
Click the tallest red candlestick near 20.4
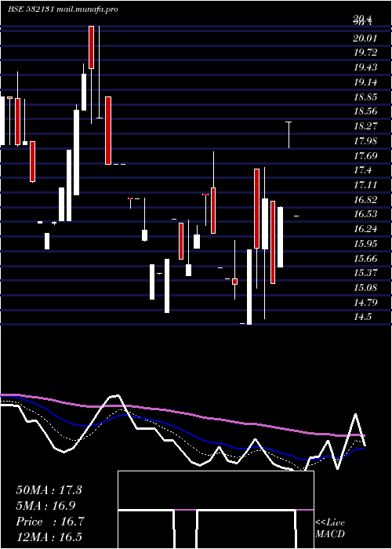tap(92, 47)
